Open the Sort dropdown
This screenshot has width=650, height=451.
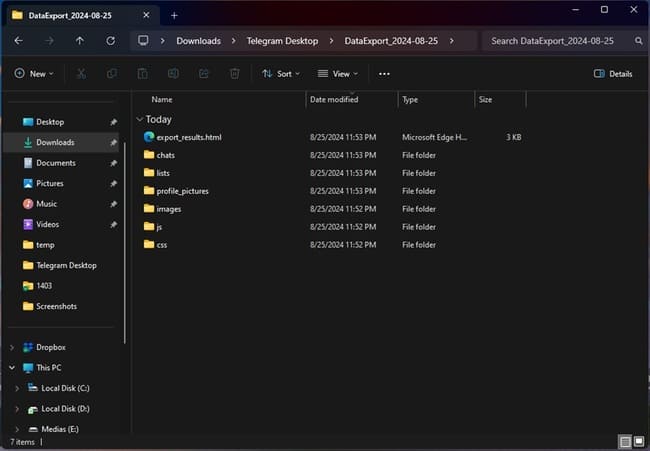pos(281,74)
